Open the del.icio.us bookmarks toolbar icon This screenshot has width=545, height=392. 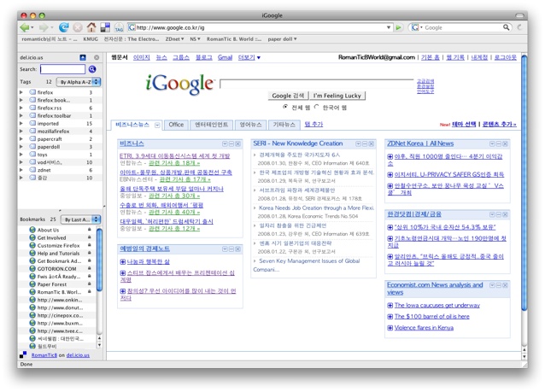click(105, 27)
